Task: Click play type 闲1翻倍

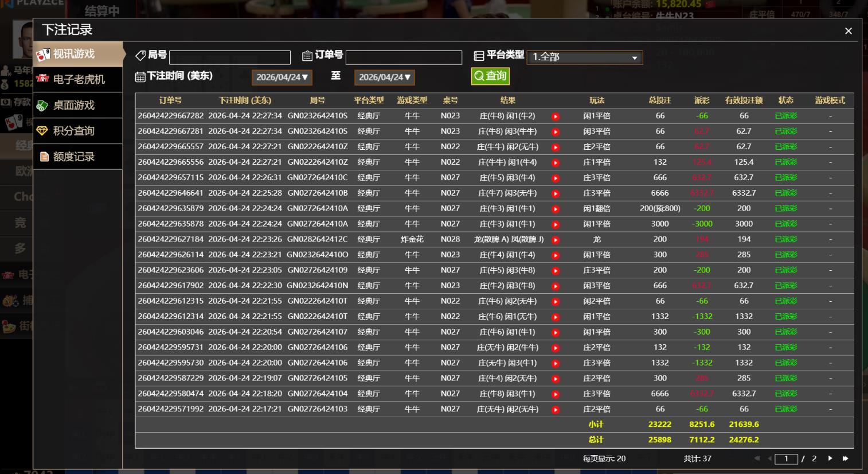Action: tap(597, 208)
